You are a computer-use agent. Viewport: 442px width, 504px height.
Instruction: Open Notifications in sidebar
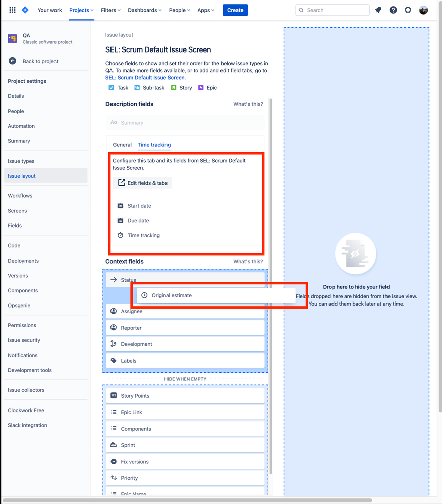pos(23,355)
